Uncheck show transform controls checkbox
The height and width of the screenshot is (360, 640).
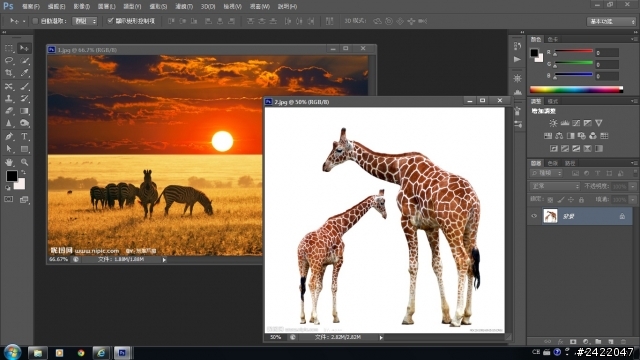[110, 20]
